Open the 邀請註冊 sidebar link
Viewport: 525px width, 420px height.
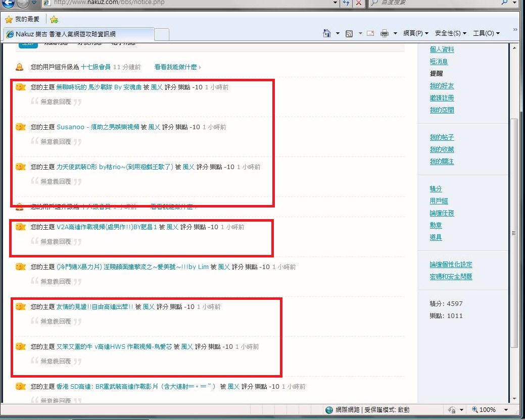click(442, 98)
